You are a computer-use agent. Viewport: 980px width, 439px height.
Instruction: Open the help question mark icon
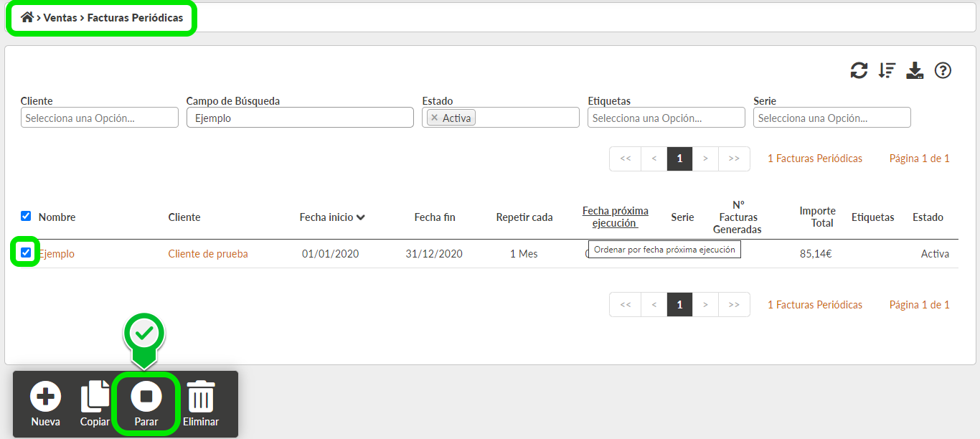[943, 70]
